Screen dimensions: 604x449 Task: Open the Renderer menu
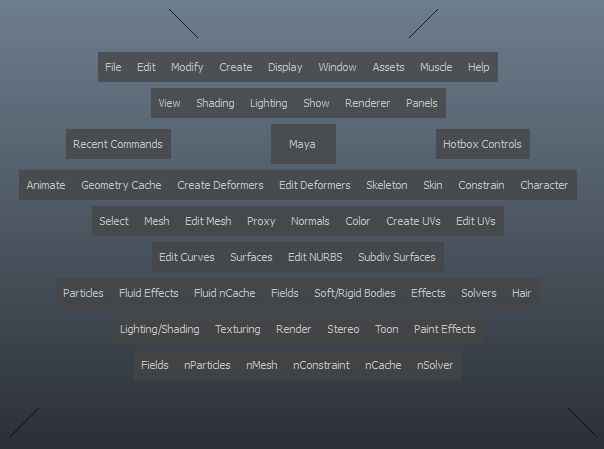click(x=367, y=103)
